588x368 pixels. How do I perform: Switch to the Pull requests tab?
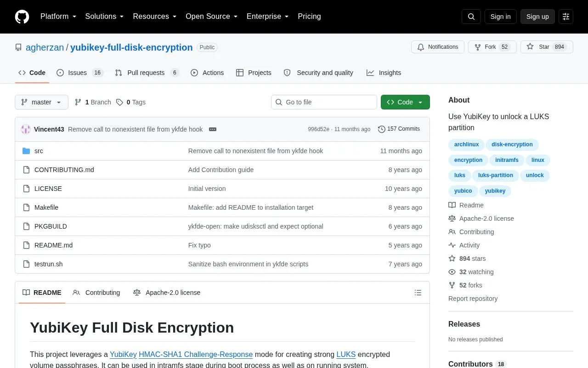[147, 73]
